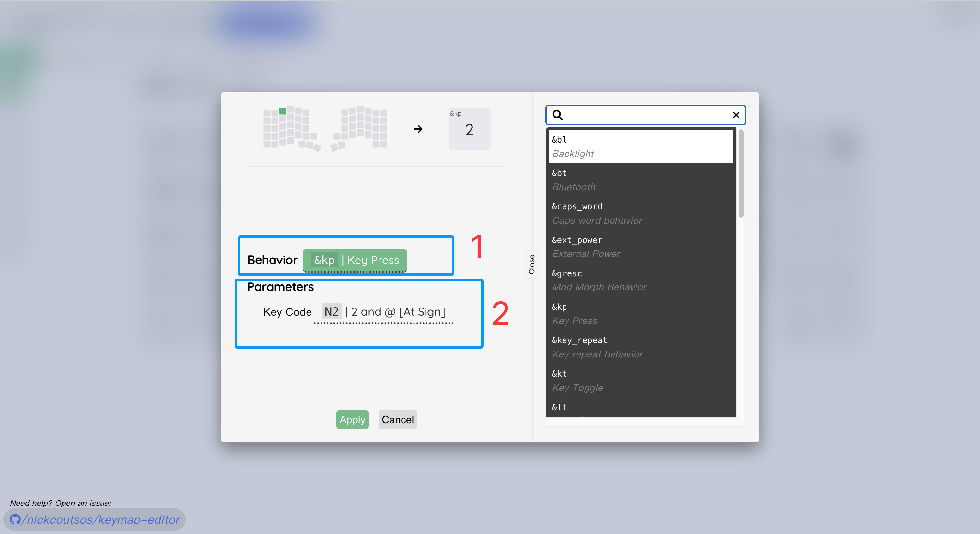This screenshot has width=980, height=534.
Task: Choose the &kt Key Toggle behavior
Action: pos(641,381)
